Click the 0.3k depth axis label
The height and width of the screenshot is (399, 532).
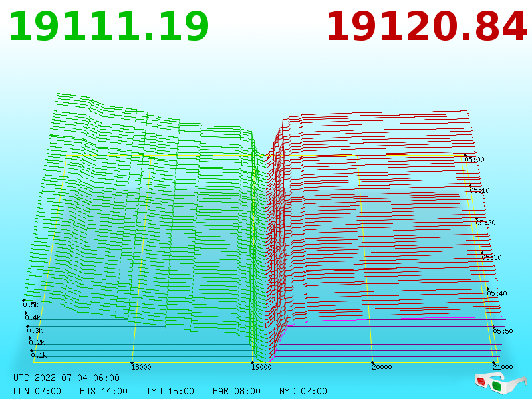tap(35, 331)
